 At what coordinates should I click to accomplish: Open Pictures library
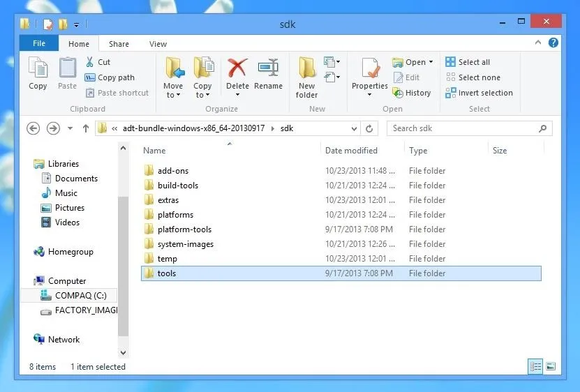tap(63, 208)
